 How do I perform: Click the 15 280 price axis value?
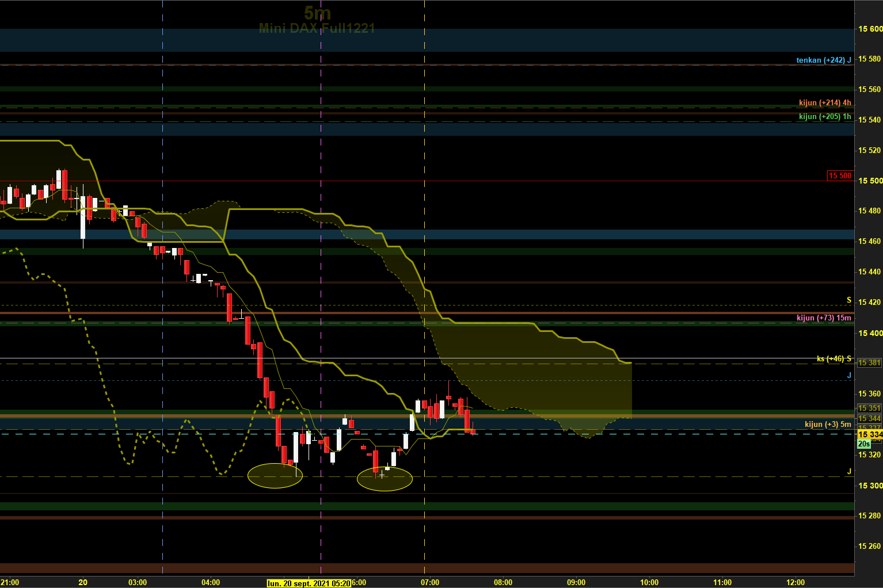870,516
